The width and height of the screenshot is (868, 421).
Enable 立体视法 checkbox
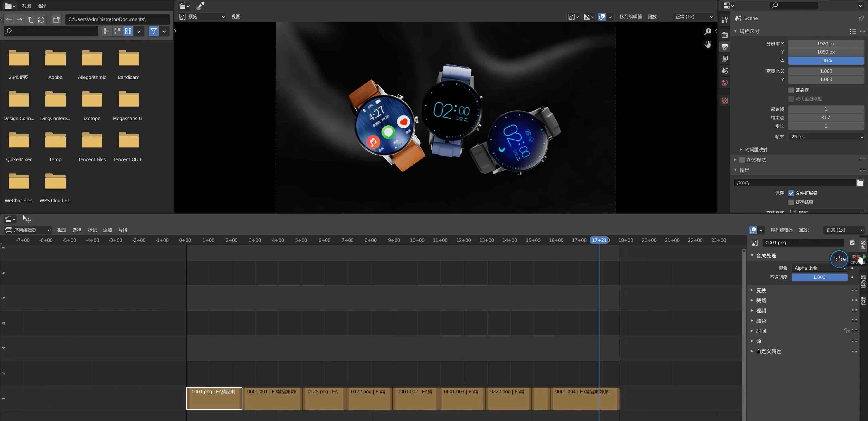(x=742, y=160)
